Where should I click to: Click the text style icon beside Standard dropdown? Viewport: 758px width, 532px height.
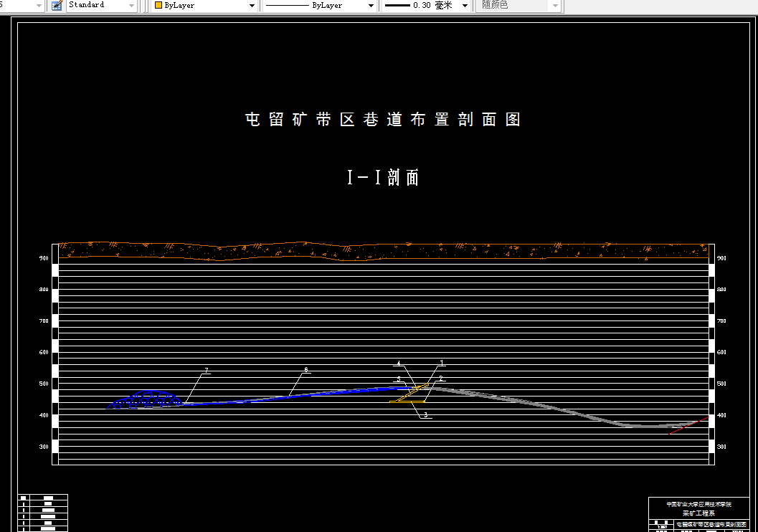[x=55, y=6]
